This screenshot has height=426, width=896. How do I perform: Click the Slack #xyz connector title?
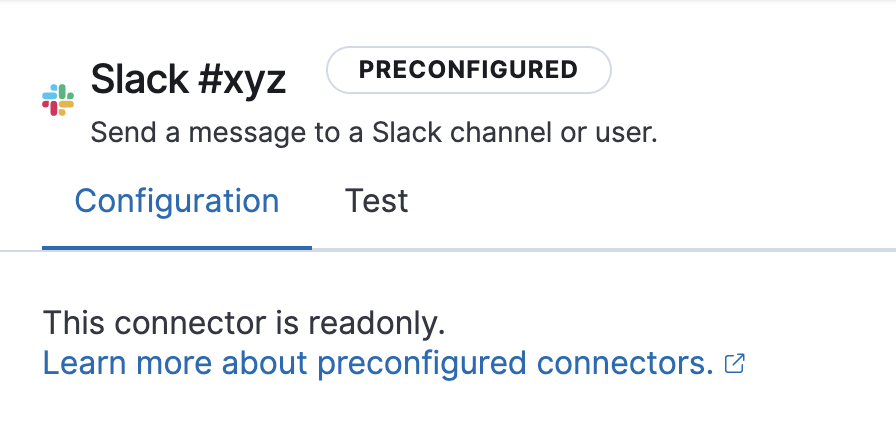click(x=188, y=80)
